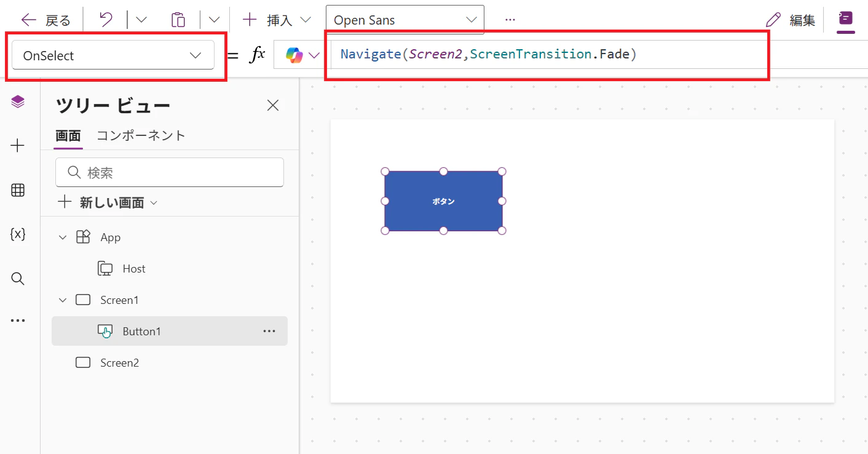
Task: Click the Host monitor icon in the tree
Action: click(x=105, y=269)
